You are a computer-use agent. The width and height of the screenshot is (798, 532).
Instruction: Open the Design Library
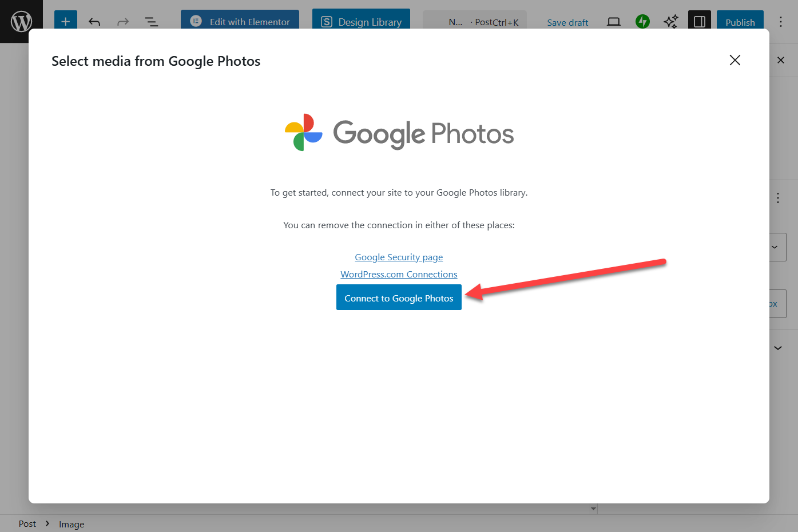click(361, 22)
